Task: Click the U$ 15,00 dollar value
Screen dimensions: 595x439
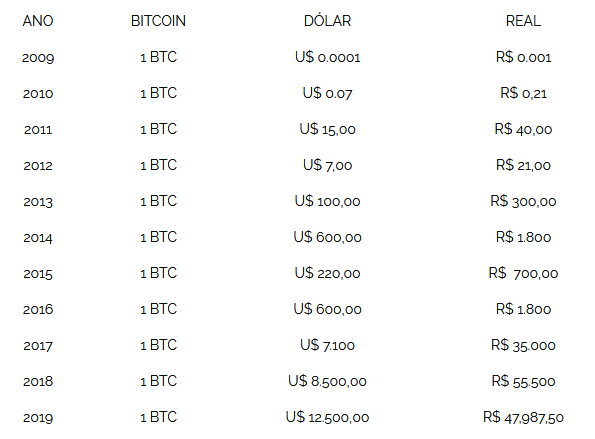Action: (327, 129)
